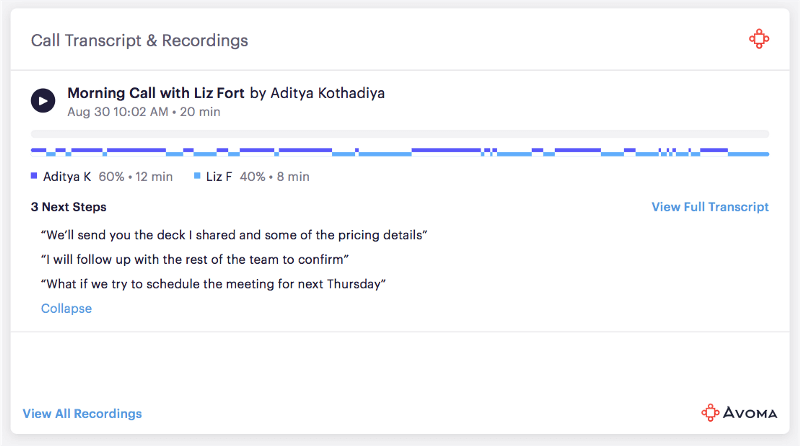Select the "send you the deck" next step
The height and width of the screenshot is (446, 800).
(234, 235)
